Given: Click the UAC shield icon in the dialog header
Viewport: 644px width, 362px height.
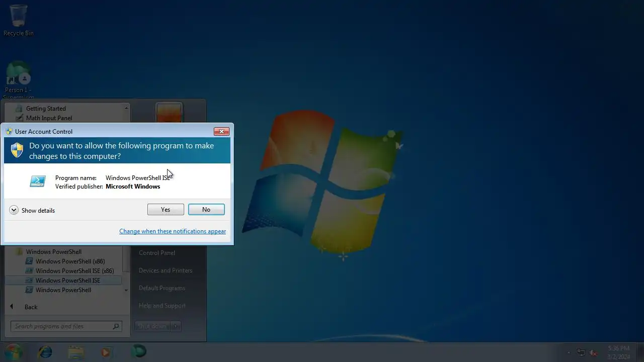Looking at the screenshot, I should (x=17, y=150).
